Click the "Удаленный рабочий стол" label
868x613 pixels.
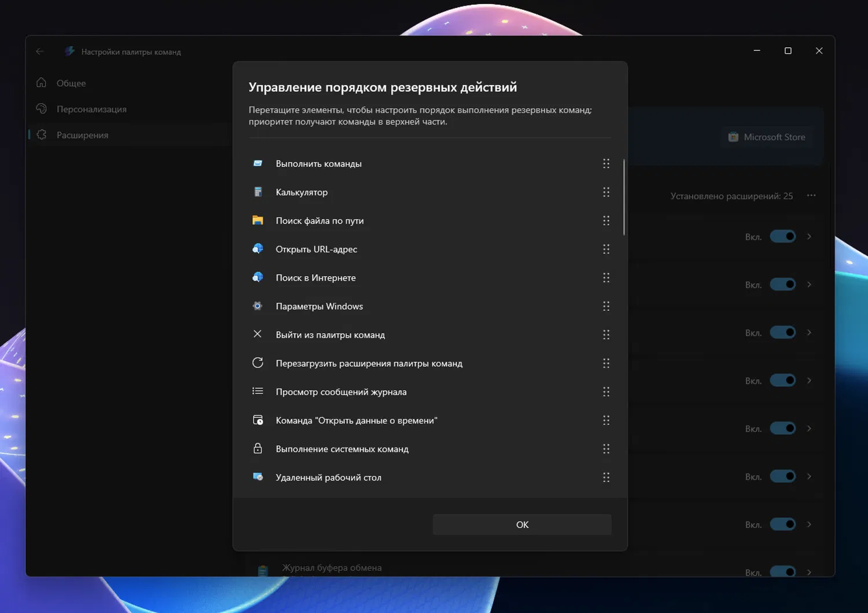[329, 478]
